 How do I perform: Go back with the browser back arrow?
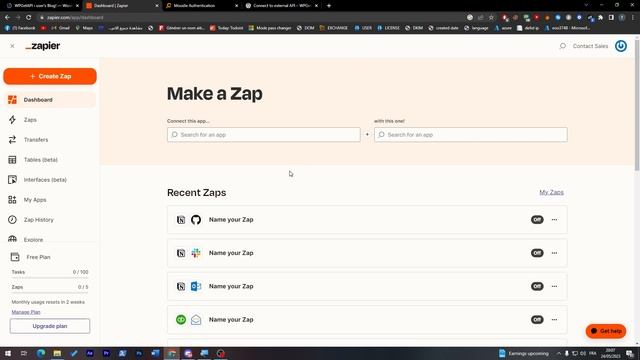click(7, 18)
